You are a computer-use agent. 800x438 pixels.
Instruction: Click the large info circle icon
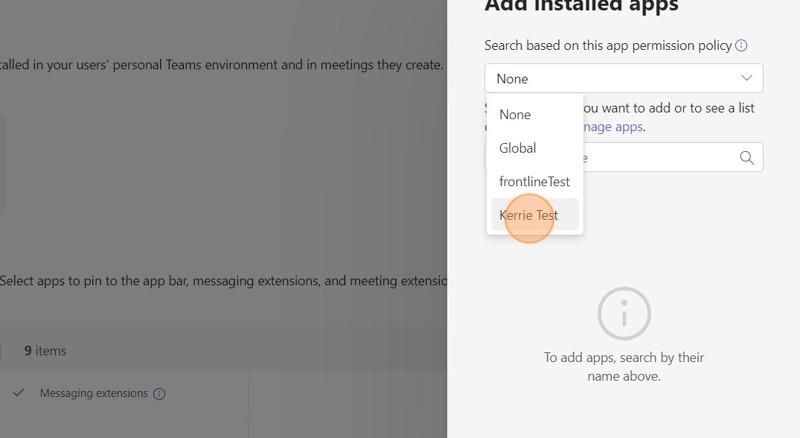pyautogui.click(x=624, y=313)
